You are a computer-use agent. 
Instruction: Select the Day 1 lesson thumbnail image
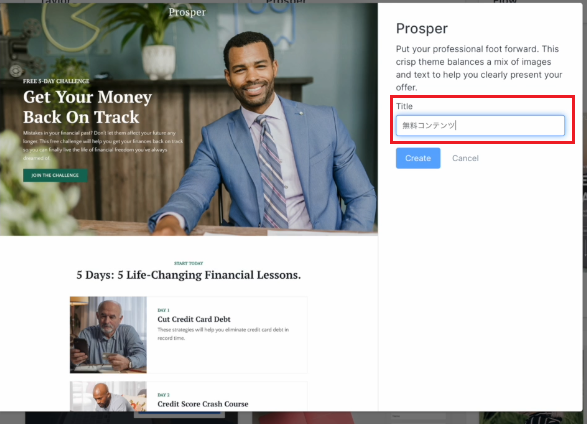coord(108,335)
